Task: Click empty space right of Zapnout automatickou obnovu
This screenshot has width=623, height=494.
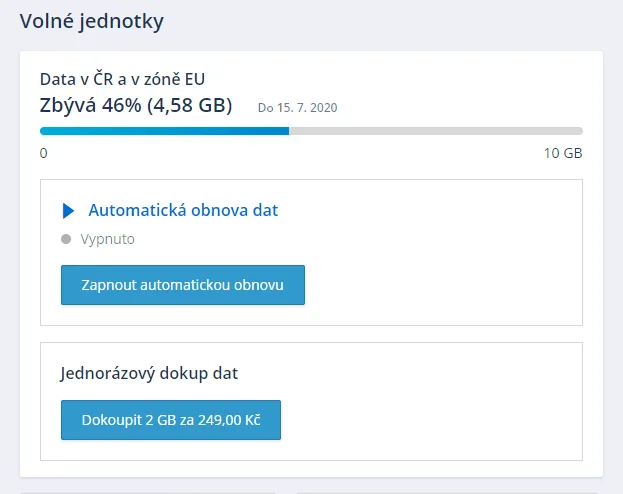Action: pyautogui.click(x=440, y=285)
